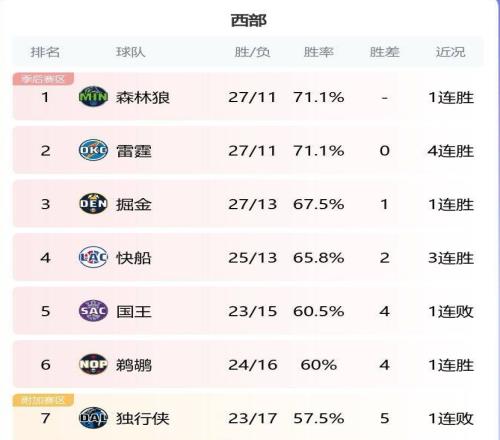Click the pink playoff zone tag
This screenshot has height=440, width=500.
[43, 79]
